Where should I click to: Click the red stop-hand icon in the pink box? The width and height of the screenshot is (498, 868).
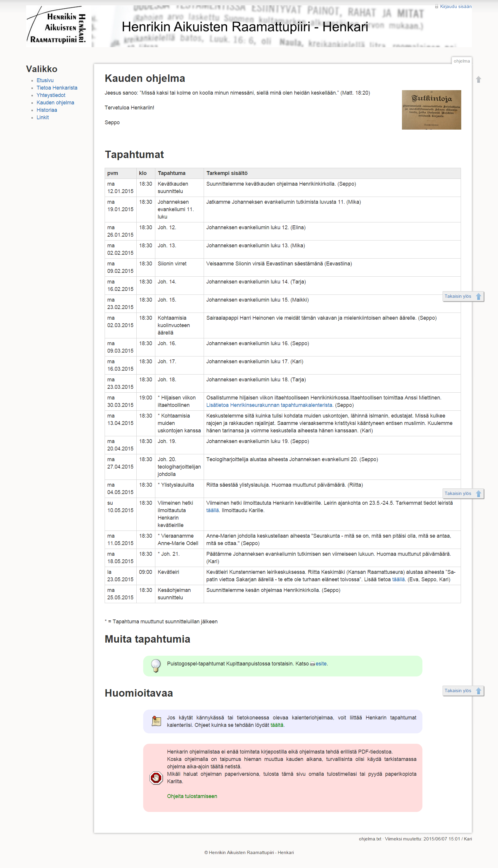point(156,778)
